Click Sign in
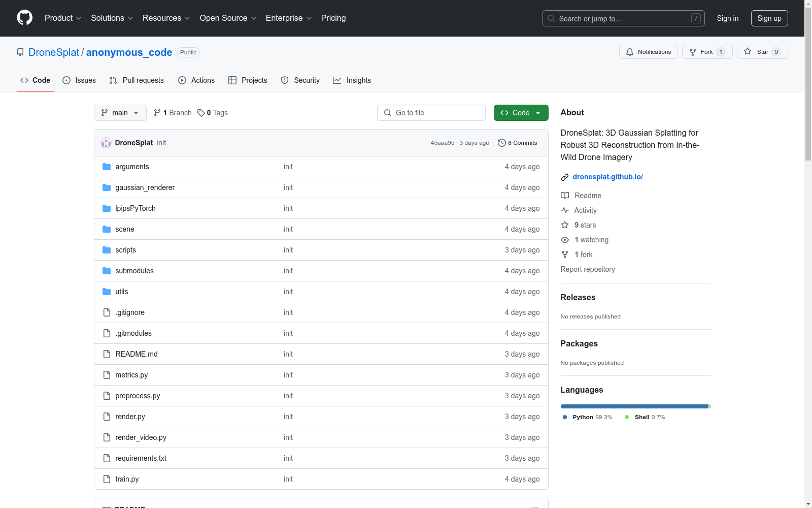The width and height of the screenshot is (812, 508). [x=728, y=18]
